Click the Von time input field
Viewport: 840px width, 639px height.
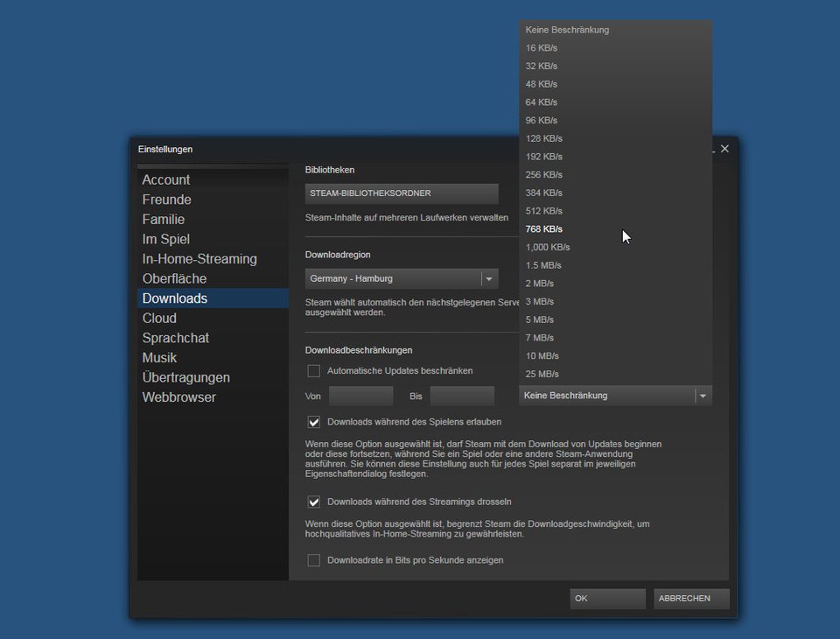tap(361, 397)
